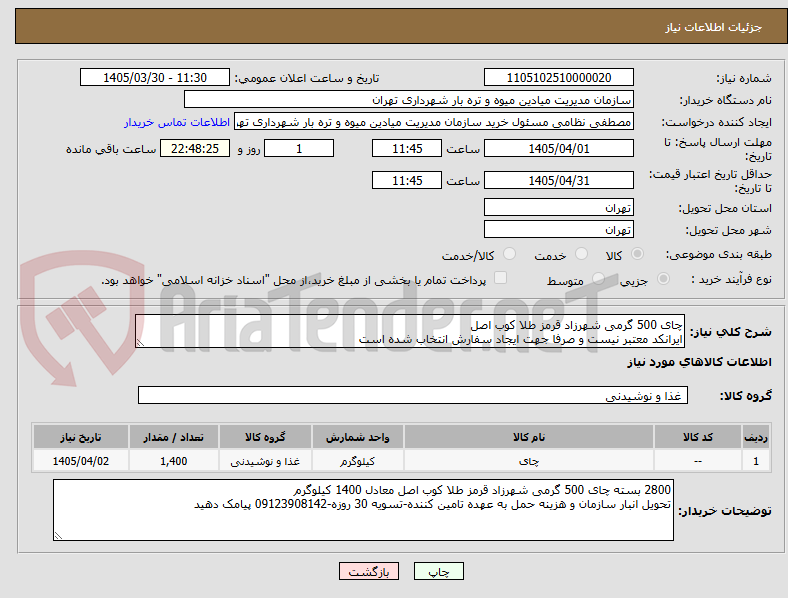Screen dimensions: 788x598
Task: Click the نام کالا column header
Action: coord(529,437)
